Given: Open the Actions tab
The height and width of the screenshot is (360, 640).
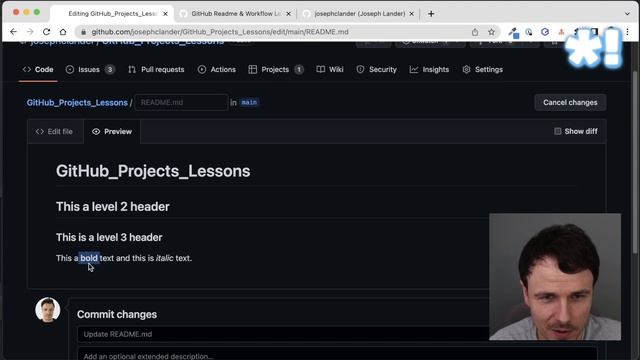Looking at the screenshot, I should click(x=217, y=69).
